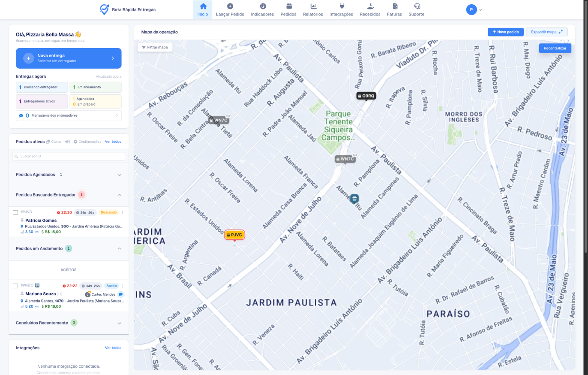The height and width of the screenshot is (375, 588).
Task: Click the Nova entrega button
Action: click(69, 58)
